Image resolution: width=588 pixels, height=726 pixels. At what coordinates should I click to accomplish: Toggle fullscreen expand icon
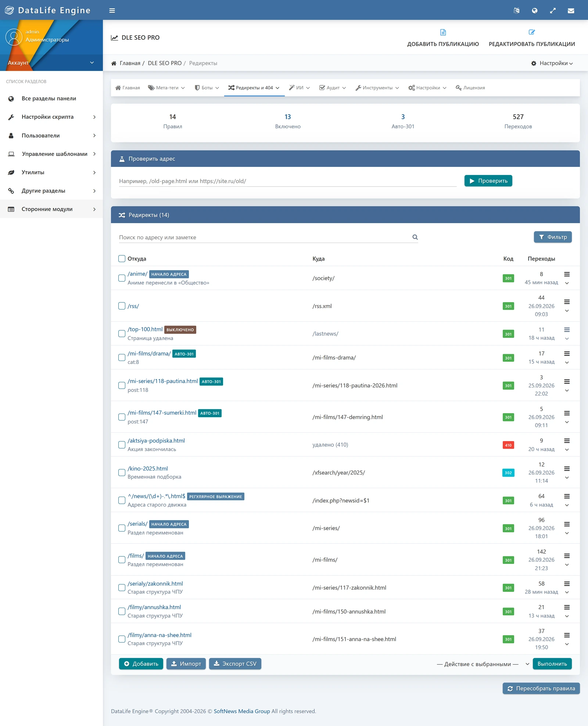pyautogui.click(x=553, y=11)
